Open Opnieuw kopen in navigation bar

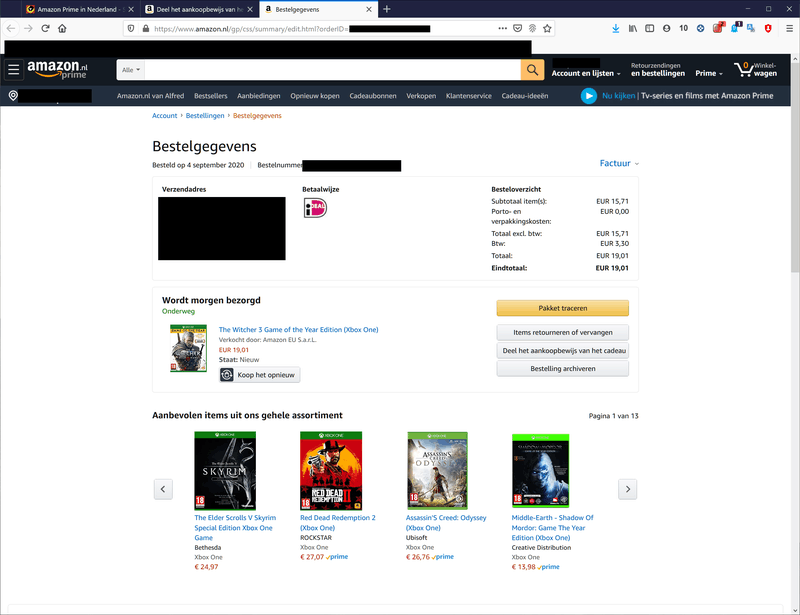point(315,96)
